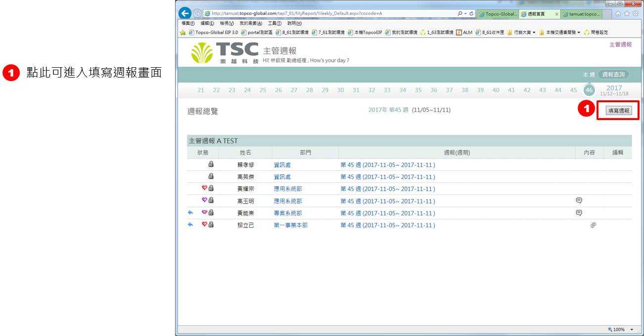Image resolution: width=644 pixels, height=336 pixels.
Task: Click the 填寫週報 button
Action: click(618, 111)
